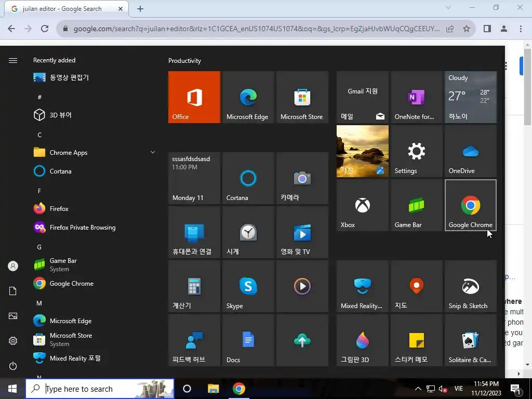Image resolution: width=532 pixels, height=399 pixels.
Task: Open Documents from the Start sidebar
Action: click(x=13, y=291)
